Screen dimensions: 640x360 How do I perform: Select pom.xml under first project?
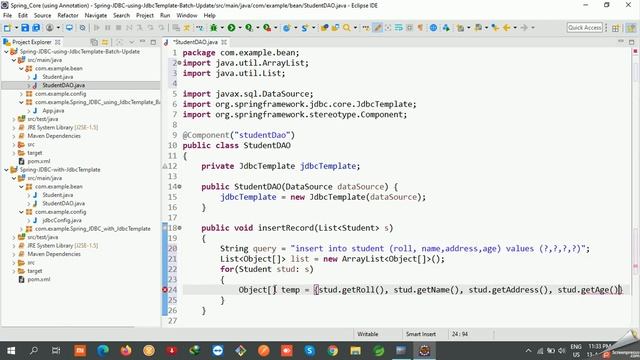coord(39,161)
